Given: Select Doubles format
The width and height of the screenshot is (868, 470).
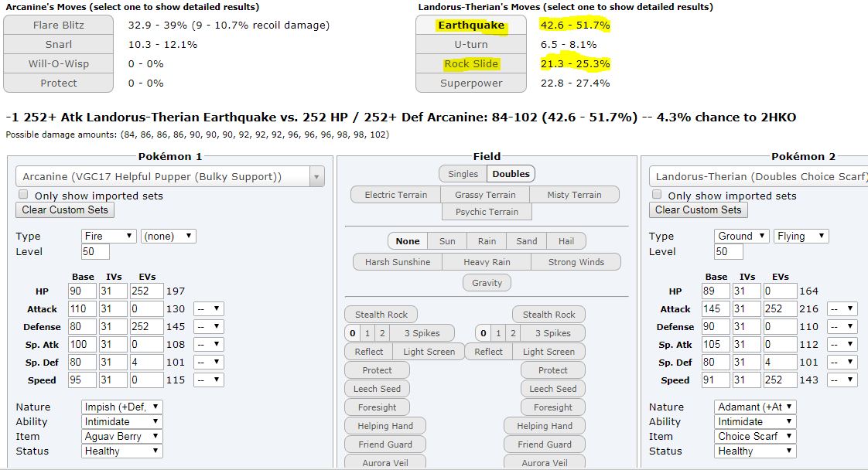Looking at the screenshot, I should pos(511,174).
